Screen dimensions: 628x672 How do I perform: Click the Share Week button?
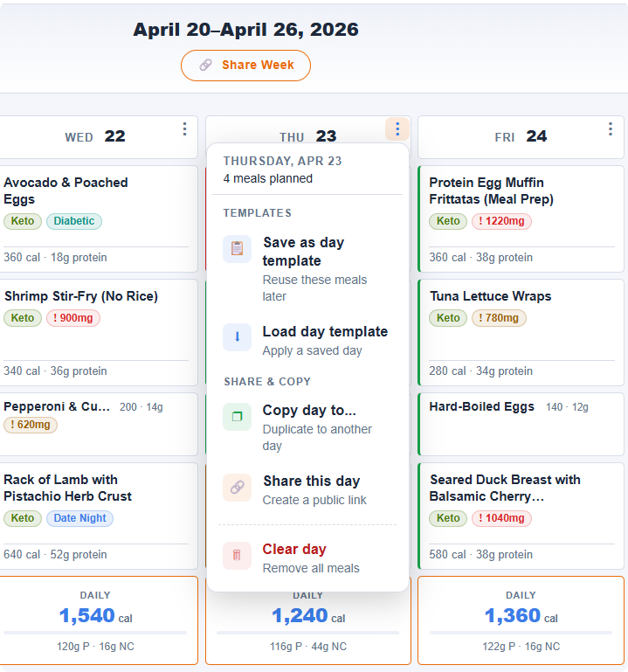coord(245,66)
